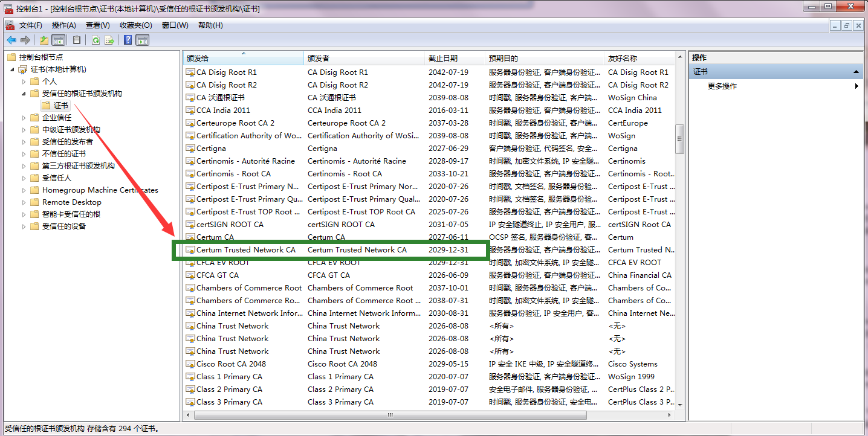
Task: Expand the 受信任的设备 node
Action: pos(24,226)
